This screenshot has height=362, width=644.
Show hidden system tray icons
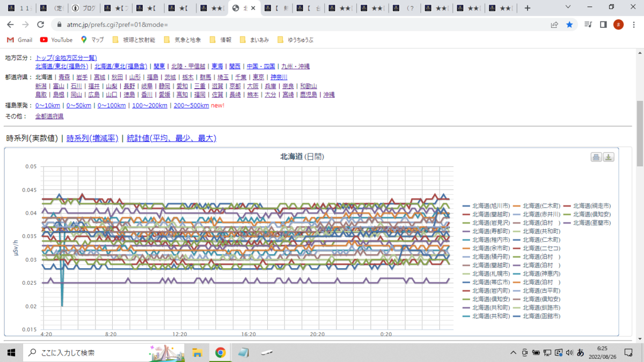514,352
